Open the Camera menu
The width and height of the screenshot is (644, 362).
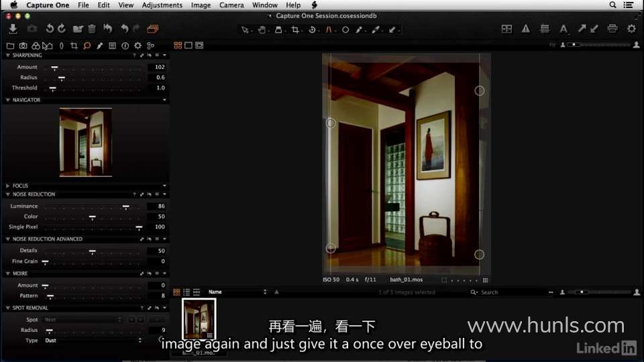(x=231, y=5)
